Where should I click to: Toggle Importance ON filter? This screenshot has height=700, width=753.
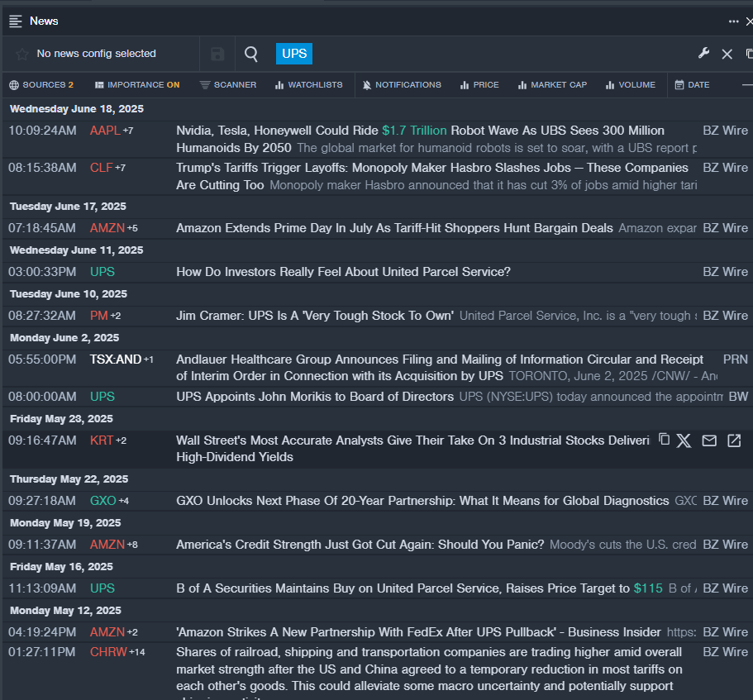[137, 85]
